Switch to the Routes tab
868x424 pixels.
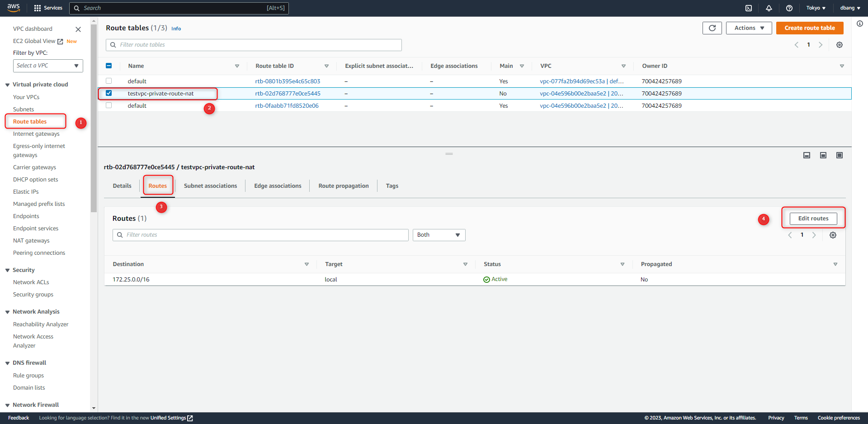158,186
